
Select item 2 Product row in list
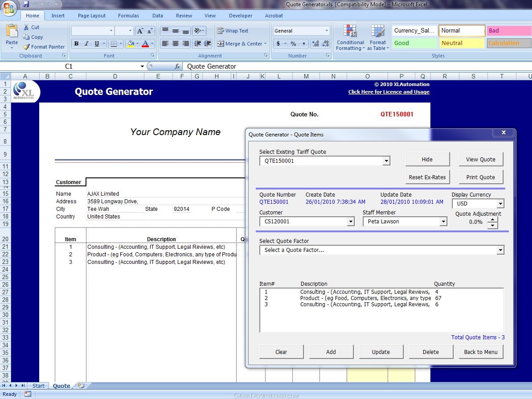point(381,298)
